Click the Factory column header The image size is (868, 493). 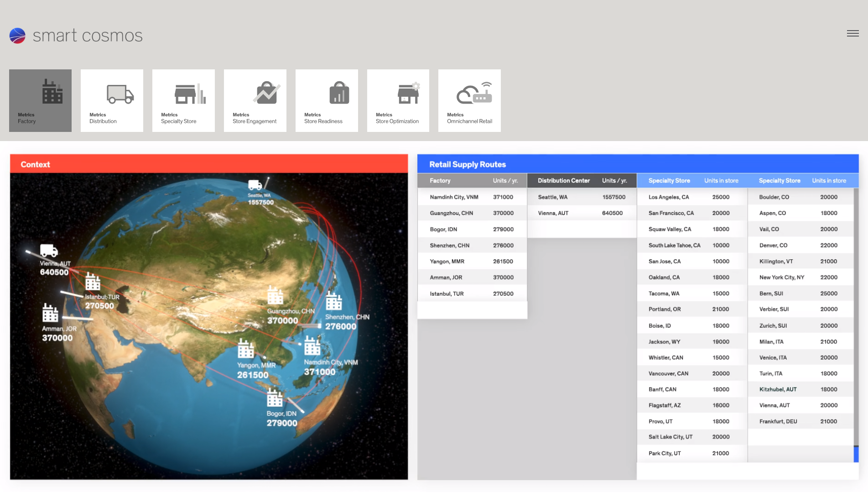(440, 181)
